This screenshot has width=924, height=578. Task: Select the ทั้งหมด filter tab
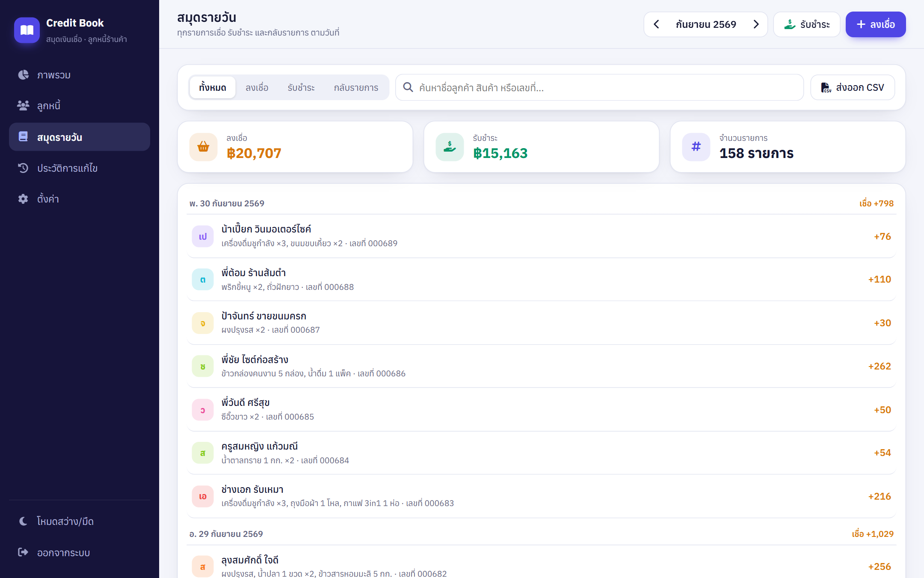click(x=213, y=87)
